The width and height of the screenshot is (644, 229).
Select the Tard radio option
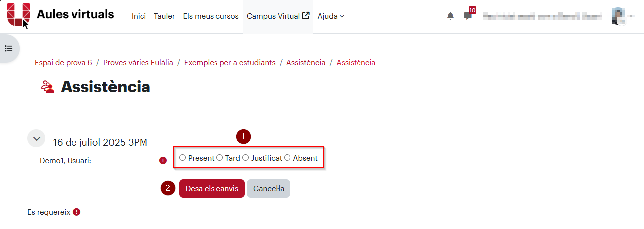pyautogui.click(x=220, y=158)
